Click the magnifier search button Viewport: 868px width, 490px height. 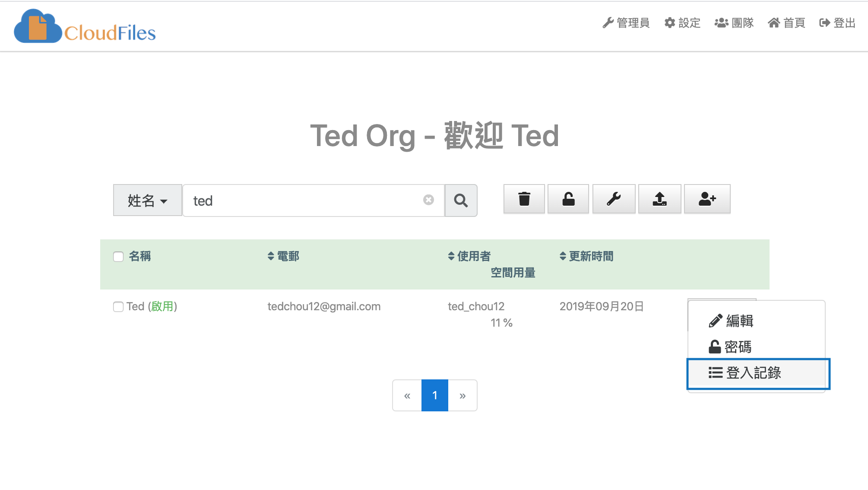(x=461, y=200)
